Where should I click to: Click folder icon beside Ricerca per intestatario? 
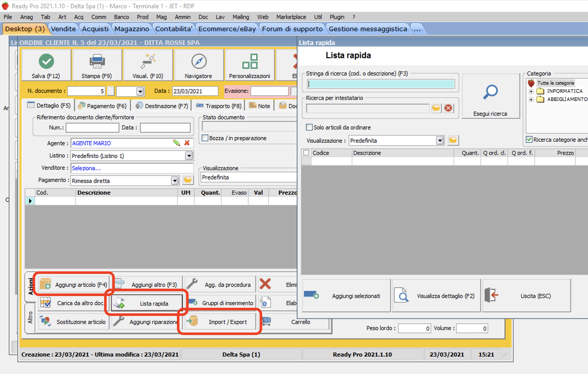click(436, 108)
